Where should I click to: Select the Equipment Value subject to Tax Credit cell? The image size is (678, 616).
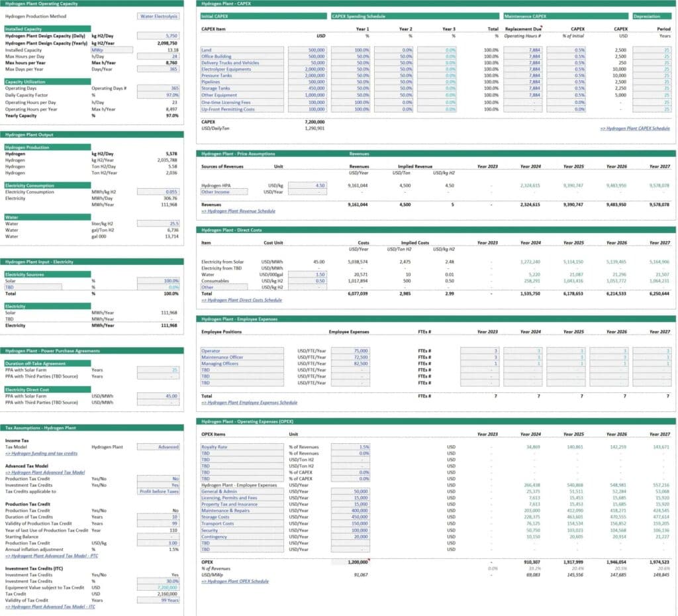click(158, 588)
